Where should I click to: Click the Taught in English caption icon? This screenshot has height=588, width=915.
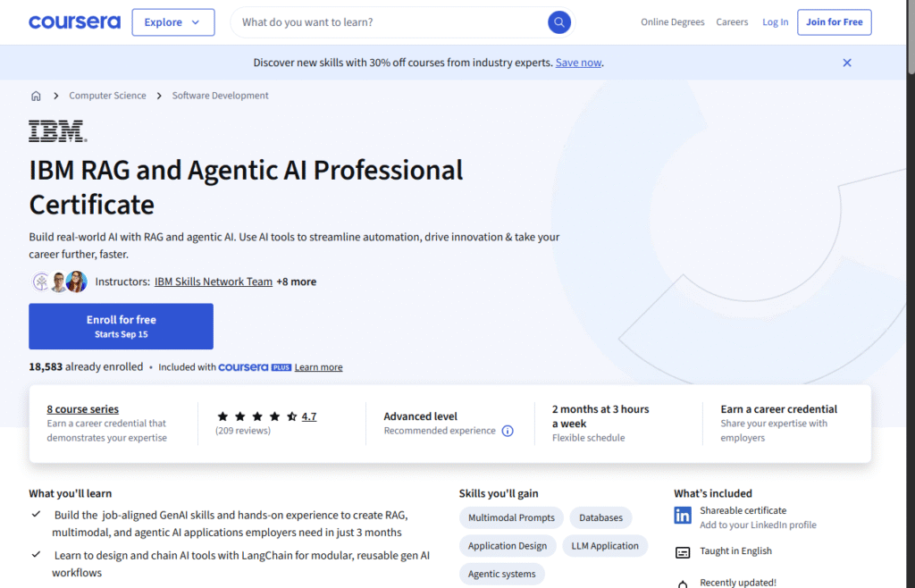pos(683,552)
